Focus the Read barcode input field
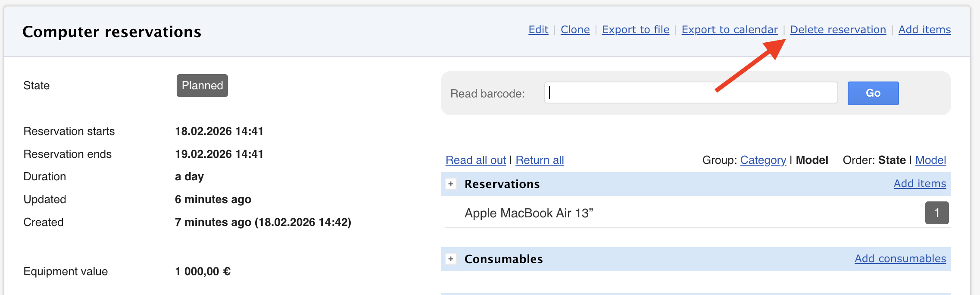The image size is (980, 295). click(x=691, y=93)
